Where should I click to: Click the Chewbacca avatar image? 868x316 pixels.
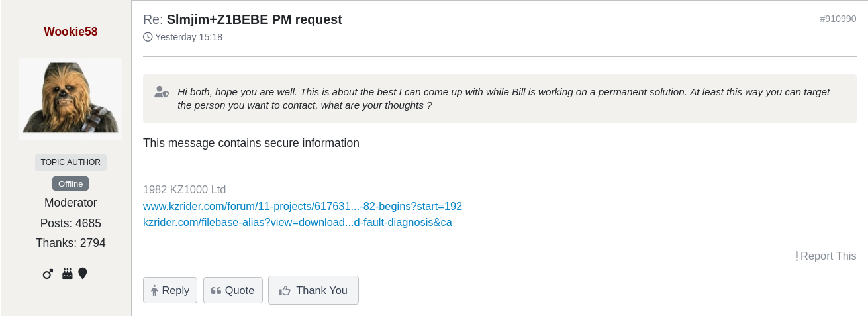pos(70,98)
